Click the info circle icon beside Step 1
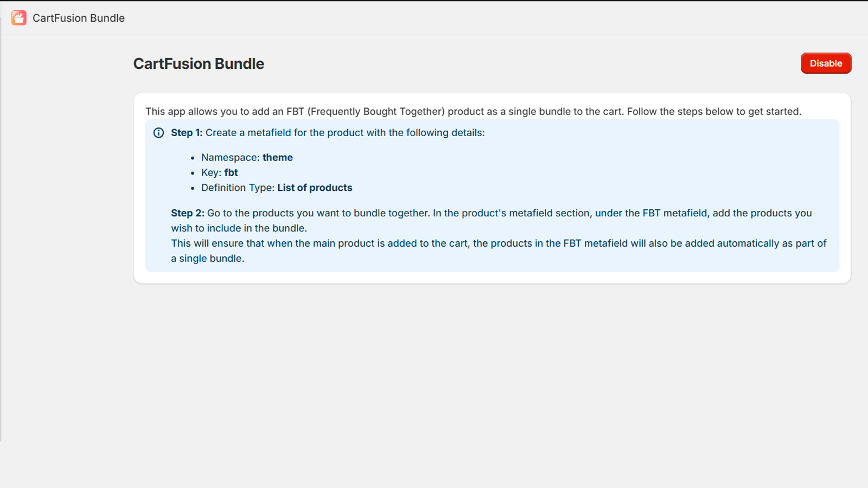The width and height of the screenshot is (868, 488). [x=158, y=133]
